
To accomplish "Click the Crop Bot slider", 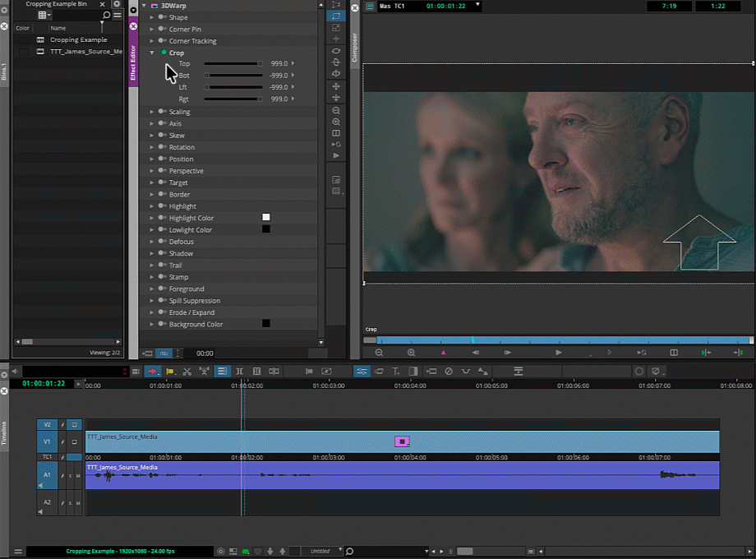I will tap(233, 76).
